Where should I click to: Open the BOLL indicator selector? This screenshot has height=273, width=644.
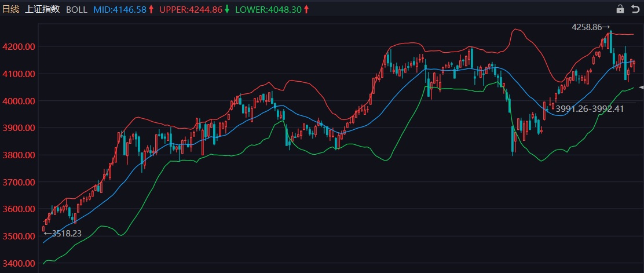76,9
